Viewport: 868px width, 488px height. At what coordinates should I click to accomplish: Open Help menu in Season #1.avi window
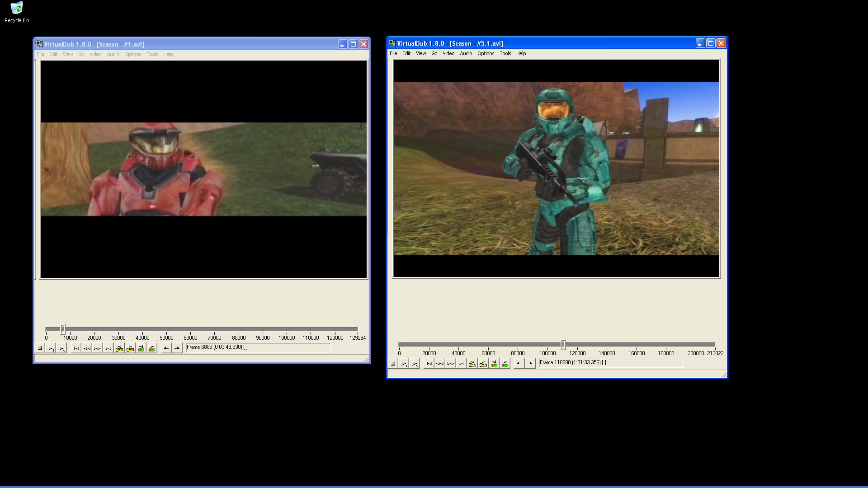(168, 54)
